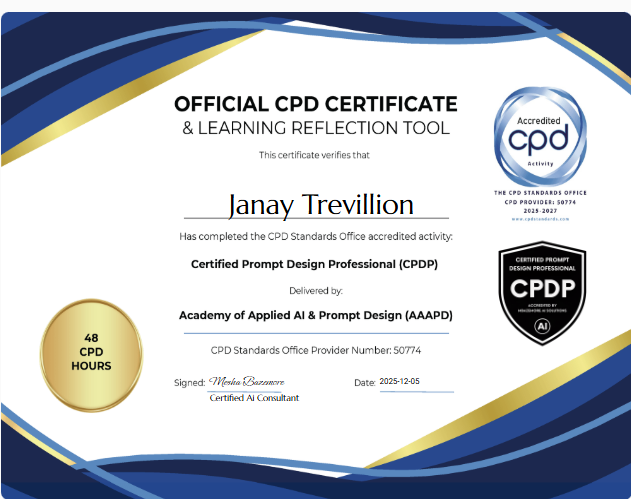Viewport: 631px width, 499px height.
Task: Click 'THE CPD STANDARDS OFFICE' text under seal
Action: 540,193
